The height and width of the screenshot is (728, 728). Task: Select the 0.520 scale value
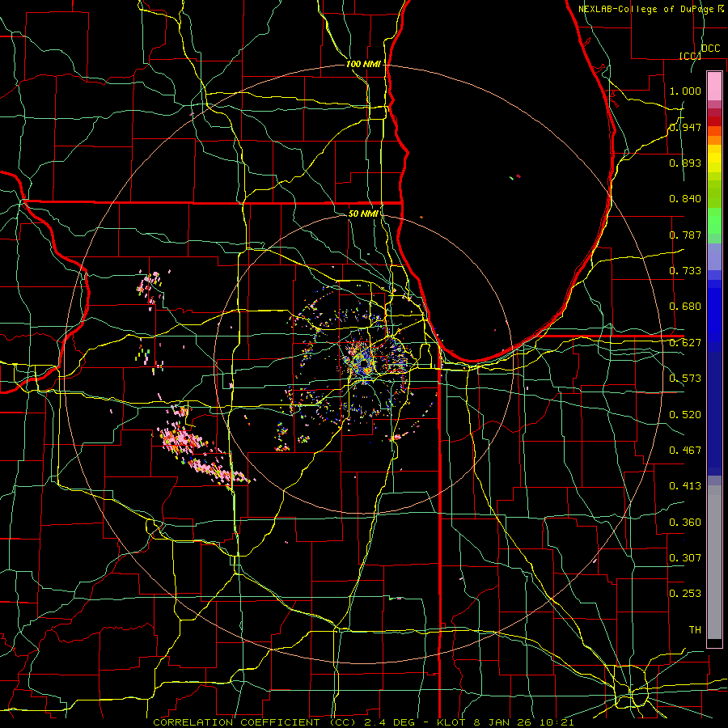pyautogui.click(x=685, y=415)
